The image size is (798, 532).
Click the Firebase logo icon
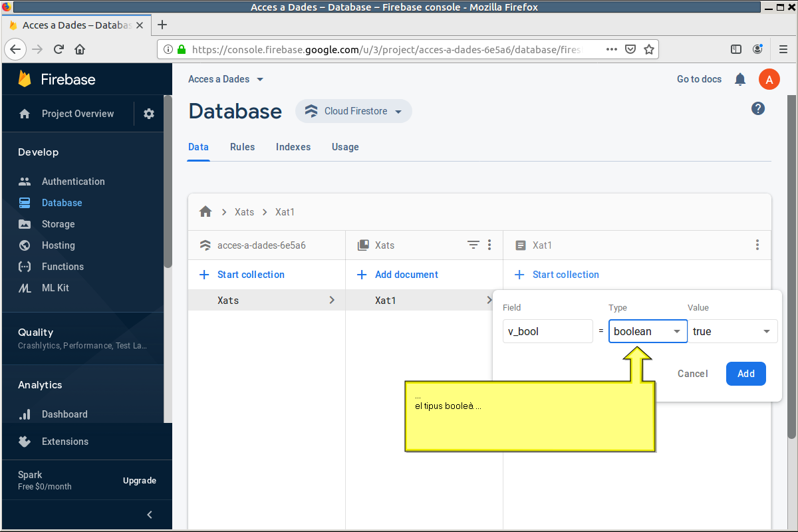[25, 79]
